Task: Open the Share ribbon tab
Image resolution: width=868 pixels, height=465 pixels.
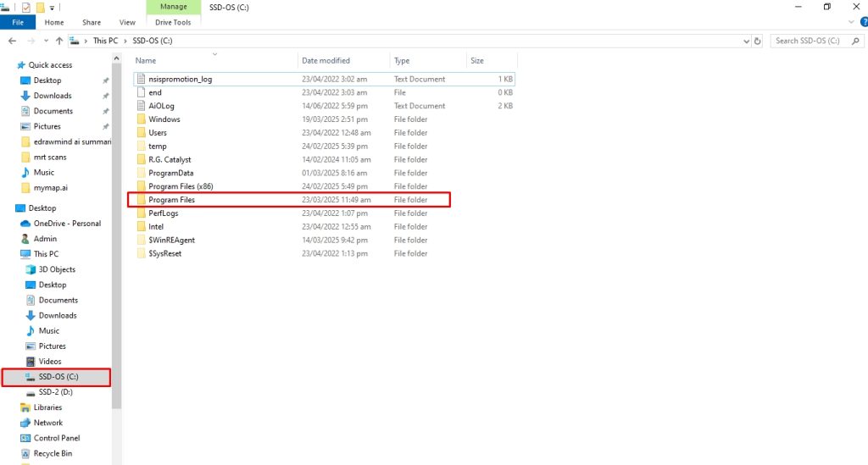Action: click(x=92, y=23)
